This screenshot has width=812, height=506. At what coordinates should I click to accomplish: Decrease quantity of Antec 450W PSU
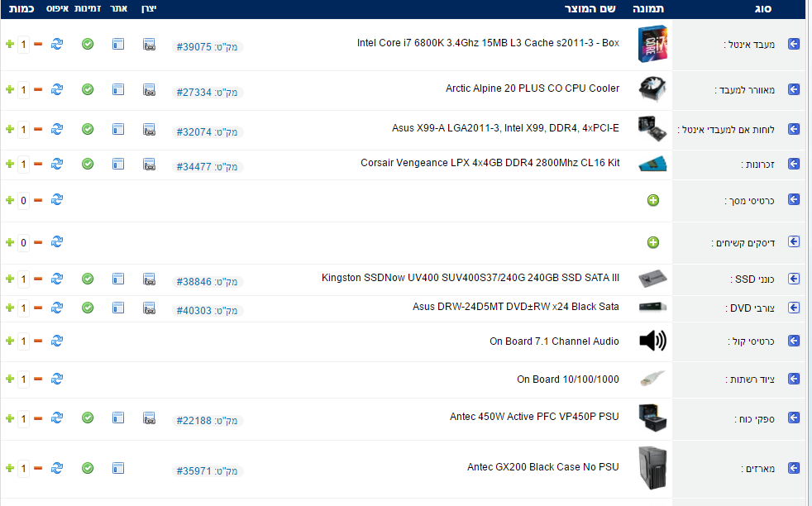click(x=38, y=418)
